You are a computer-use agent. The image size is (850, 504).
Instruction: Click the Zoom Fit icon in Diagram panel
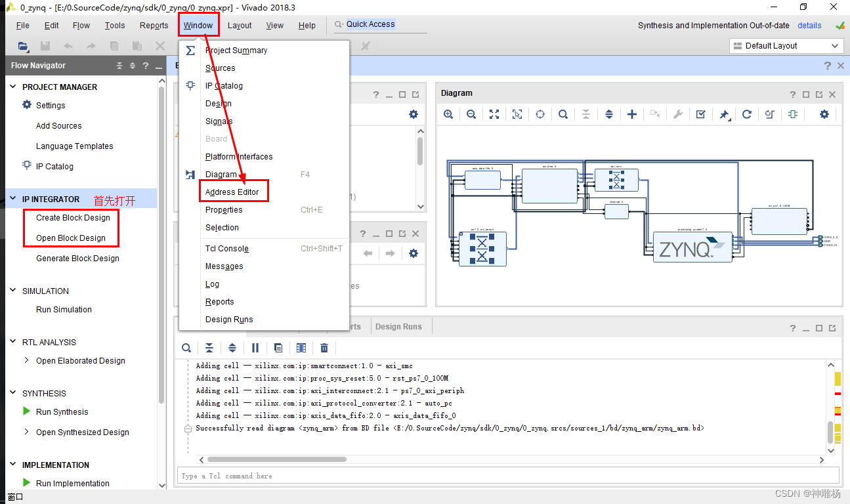point(494,114)
